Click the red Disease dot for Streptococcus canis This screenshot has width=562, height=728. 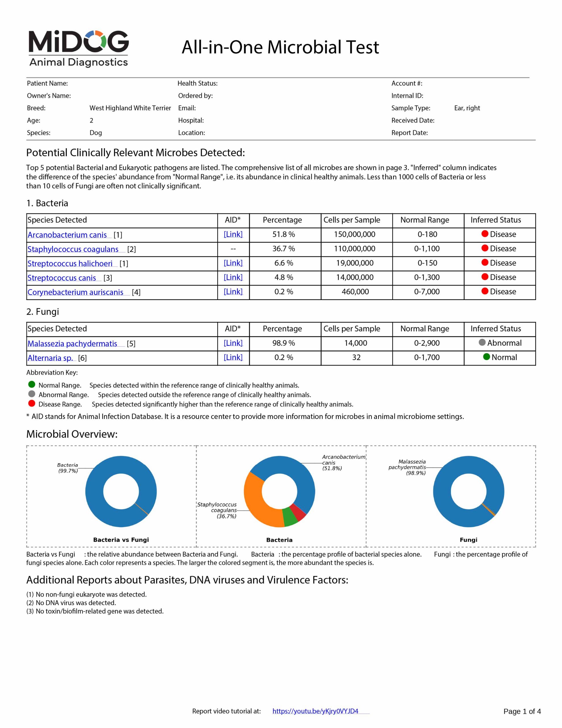485,277
